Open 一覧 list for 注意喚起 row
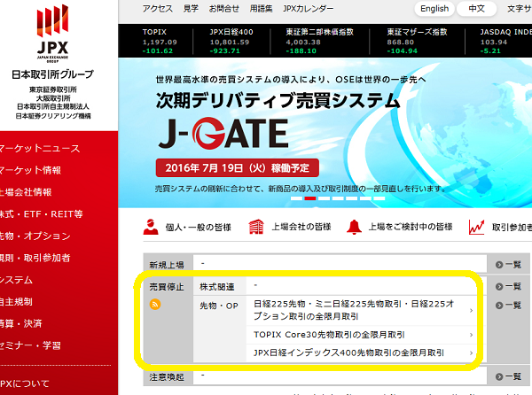Screen dimensions: 532x395 [508, 376]
